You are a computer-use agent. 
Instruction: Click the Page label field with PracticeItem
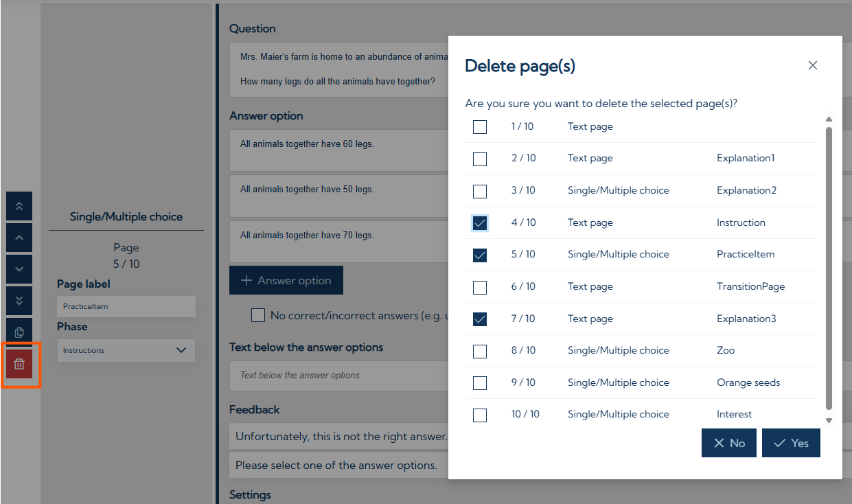coord(126,307)
